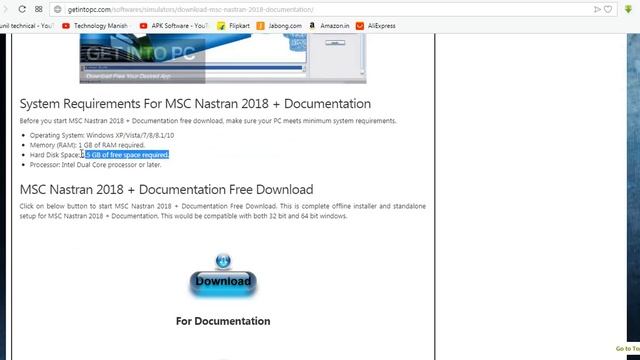Open the speed dial grid icon
The width and height of the screenshot is (640, 360).
click(39, 9)
